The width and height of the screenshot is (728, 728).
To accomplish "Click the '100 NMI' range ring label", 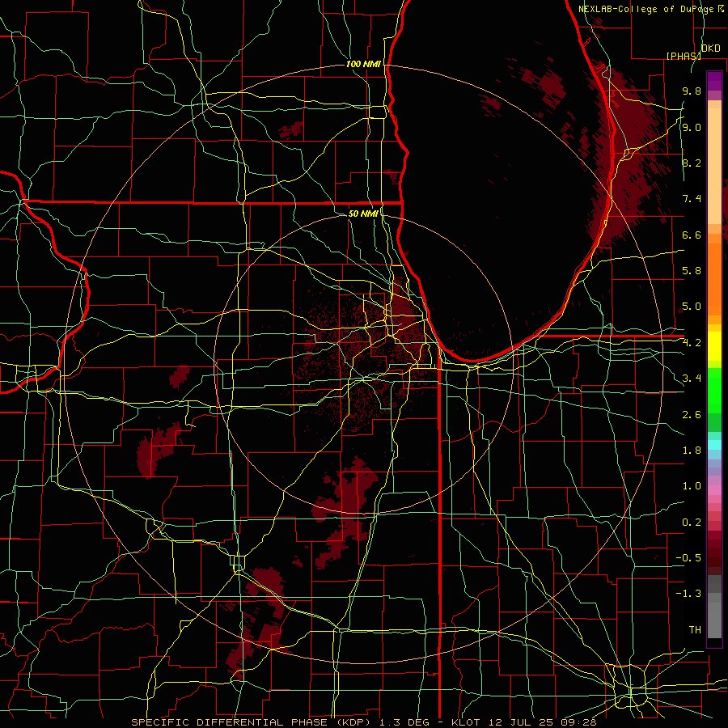I will (x=363, y=64).
